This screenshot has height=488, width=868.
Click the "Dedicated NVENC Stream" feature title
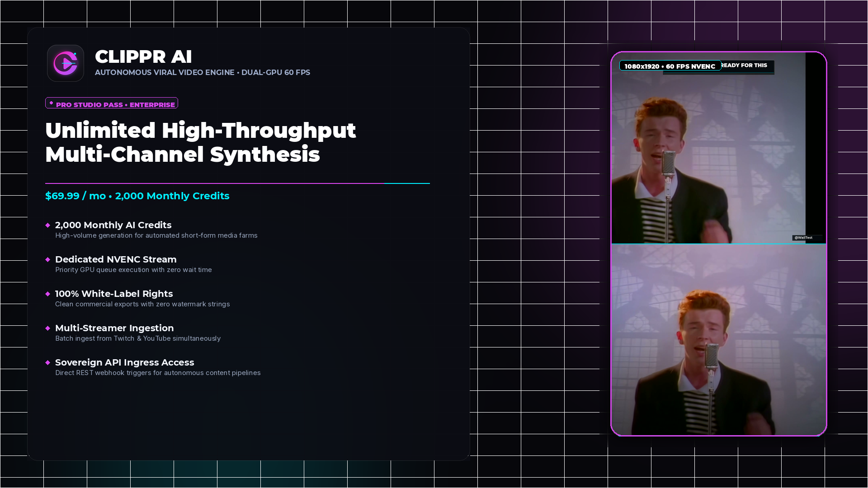point(116,259)
